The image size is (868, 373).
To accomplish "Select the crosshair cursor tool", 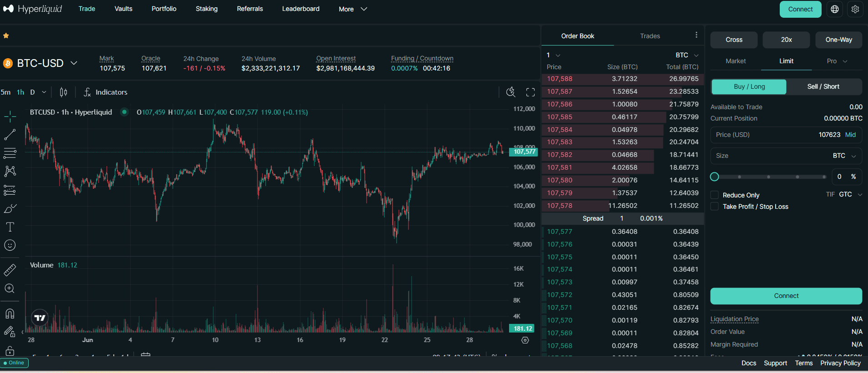I will (x=10, y=116).
